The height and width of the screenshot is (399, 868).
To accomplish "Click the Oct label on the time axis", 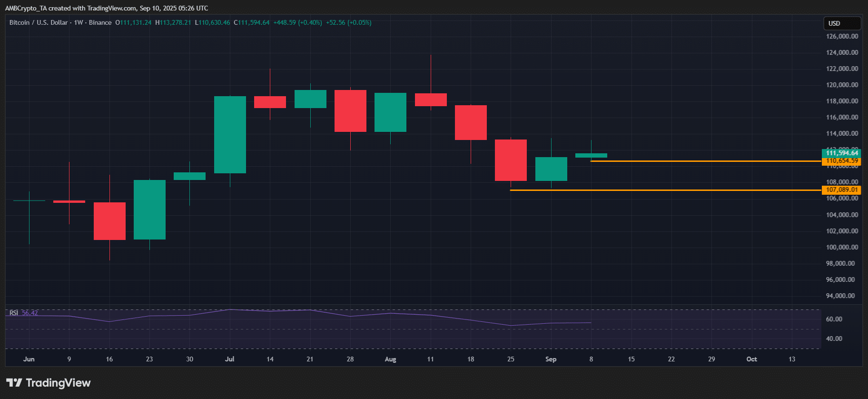I will [x=751, y=359].
